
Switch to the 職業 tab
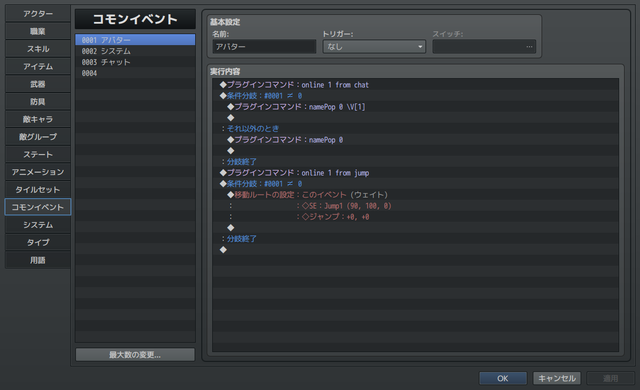click(38, 31)
